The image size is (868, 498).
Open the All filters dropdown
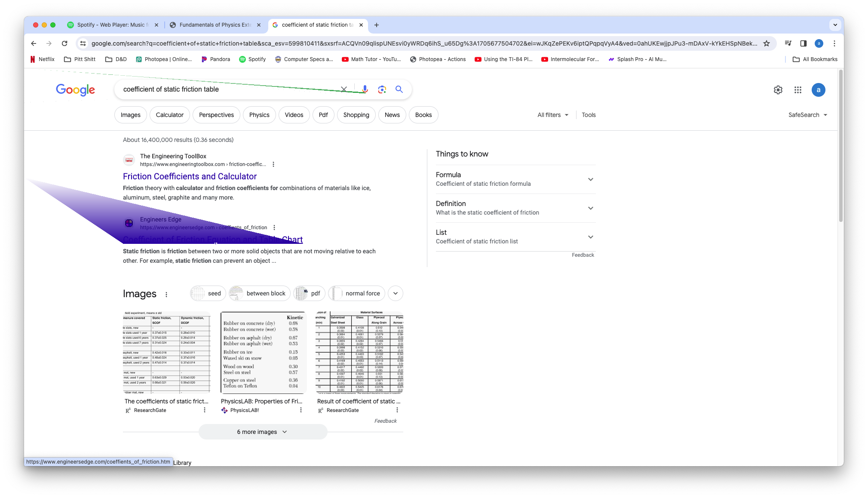click(553, 115)
